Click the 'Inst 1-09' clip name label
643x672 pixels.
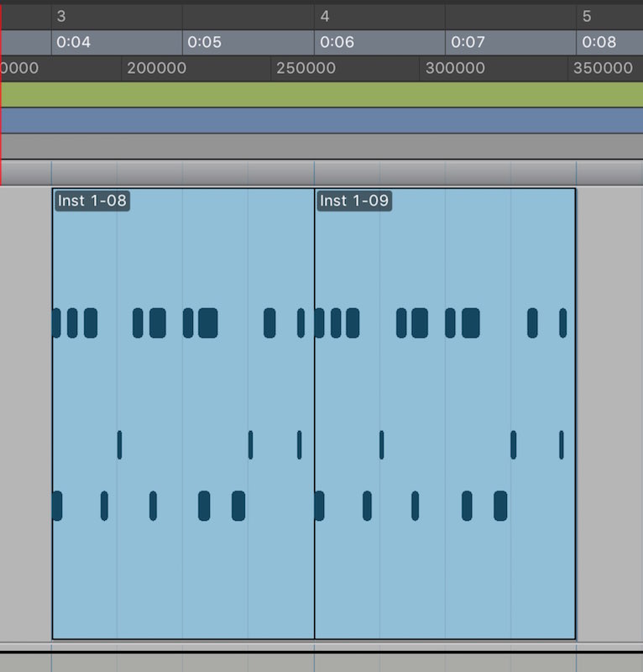click(x=354, y=201)
